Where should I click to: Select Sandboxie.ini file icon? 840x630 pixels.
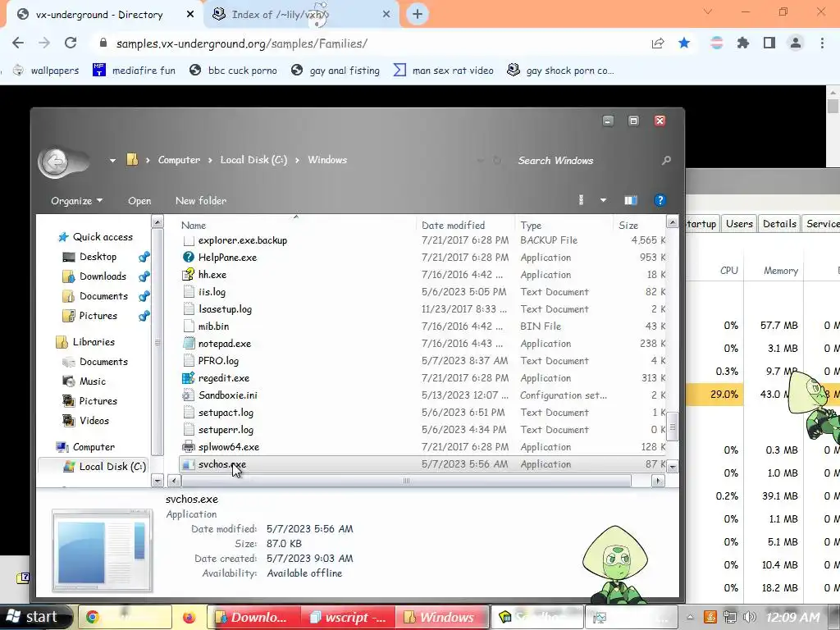tap(188, 395)
